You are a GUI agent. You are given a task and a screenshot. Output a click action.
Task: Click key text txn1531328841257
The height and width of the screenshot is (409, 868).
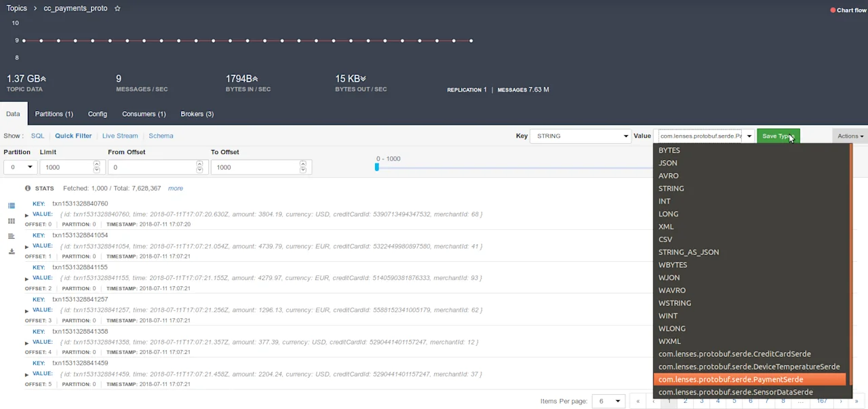click(x=80, y=299)
